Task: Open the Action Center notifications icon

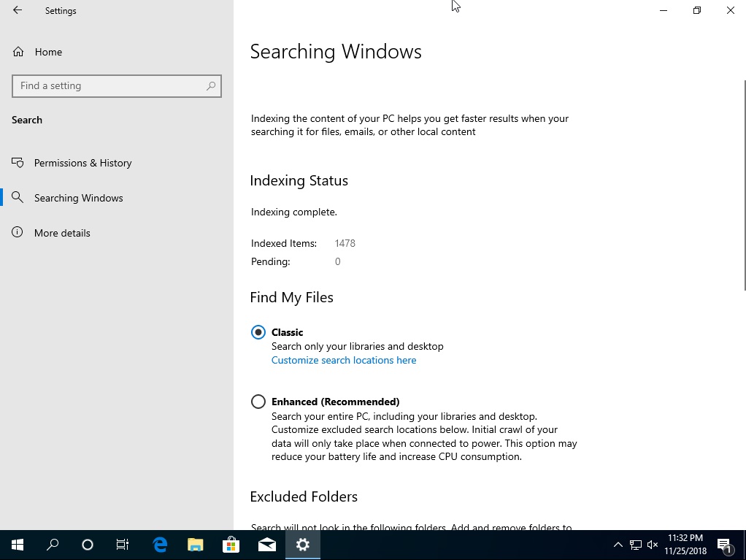Action: coord(725,545)
